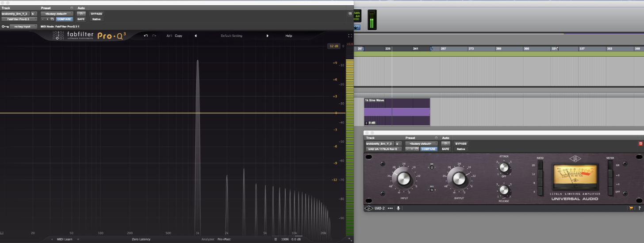Open the UAD-2 three-dots menu
Screen dimensions: 644x243
[390, 208]
